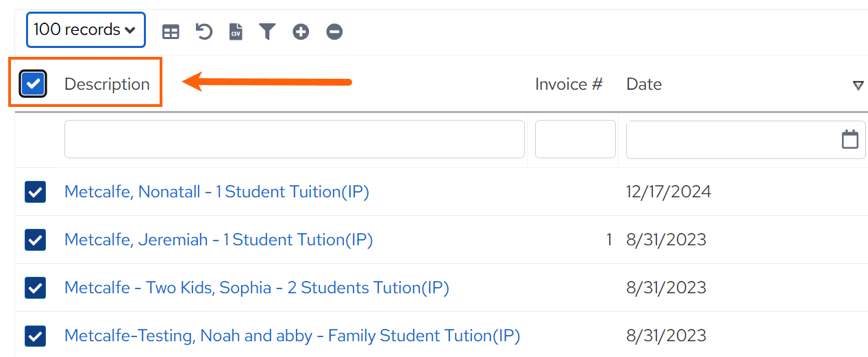Export records with the CSV icon
The height and width of the screenshot is (357, 868).
point(236,32)
